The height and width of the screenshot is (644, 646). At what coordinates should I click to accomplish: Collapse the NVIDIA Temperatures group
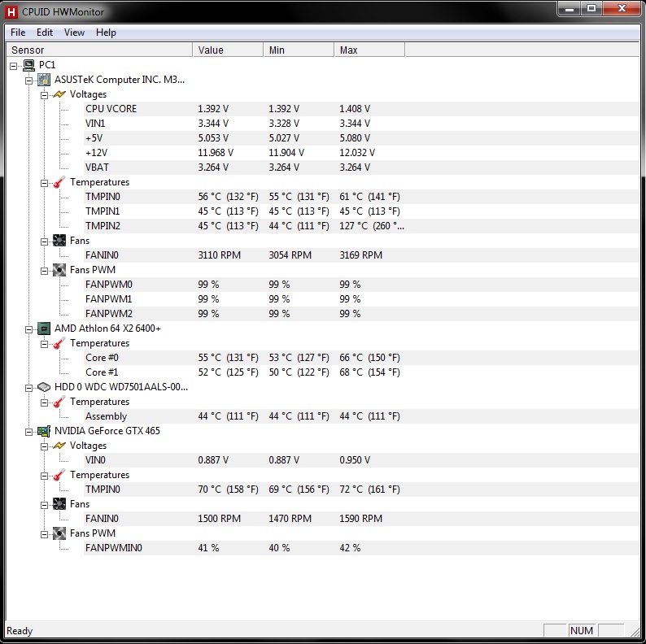[44, 476]
